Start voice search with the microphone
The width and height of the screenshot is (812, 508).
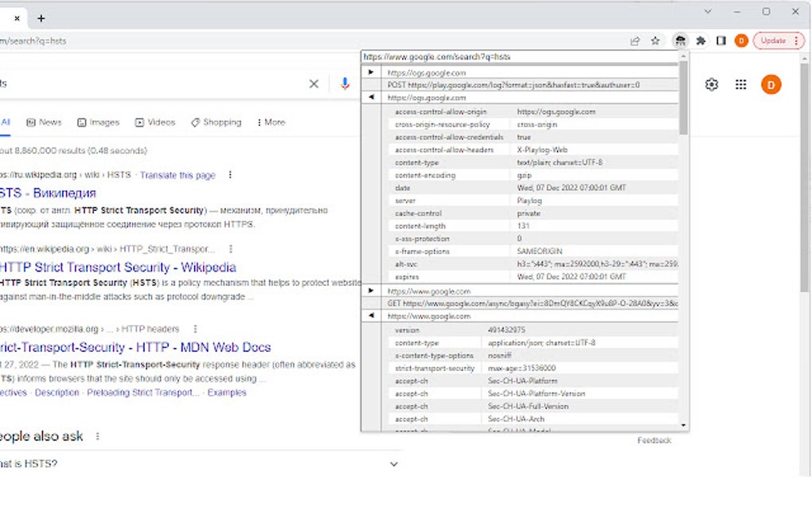coord(345,84)
